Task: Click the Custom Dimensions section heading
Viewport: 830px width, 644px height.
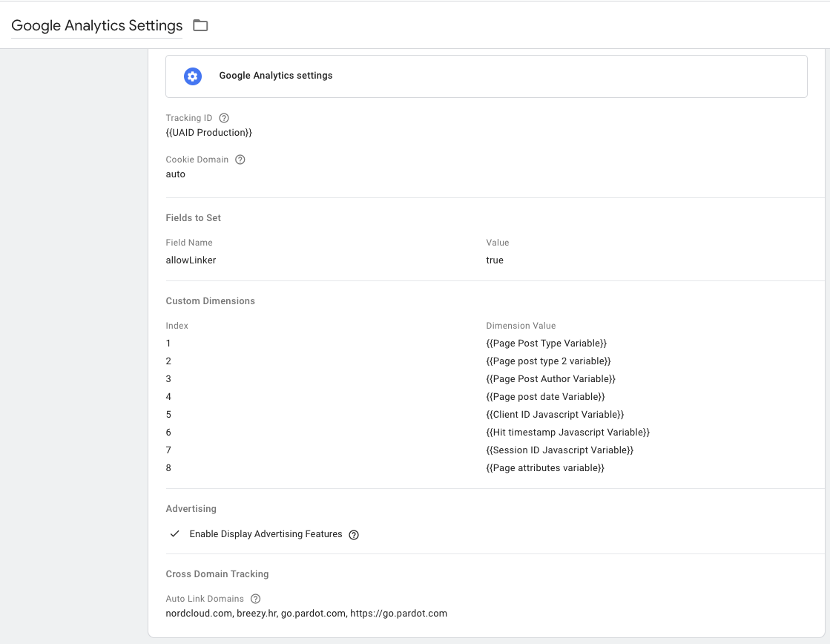Action: (211, 301)
